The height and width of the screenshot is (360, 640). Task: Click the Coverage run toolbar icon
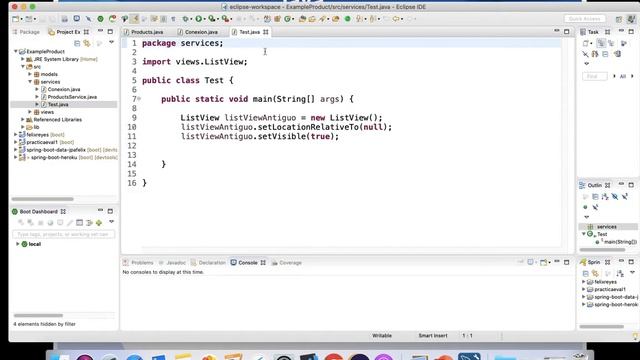click(x=212, y=19)
